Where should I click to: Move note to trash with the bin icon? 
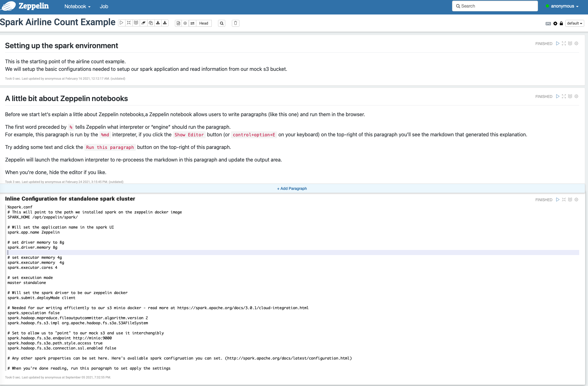[x=236, y=23]
